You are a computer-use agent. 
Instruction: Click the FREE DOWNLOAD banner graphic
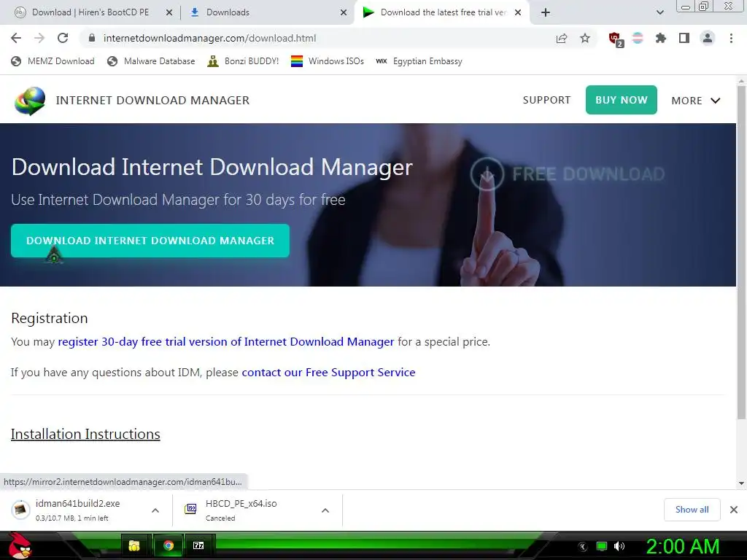click(567, 174)
